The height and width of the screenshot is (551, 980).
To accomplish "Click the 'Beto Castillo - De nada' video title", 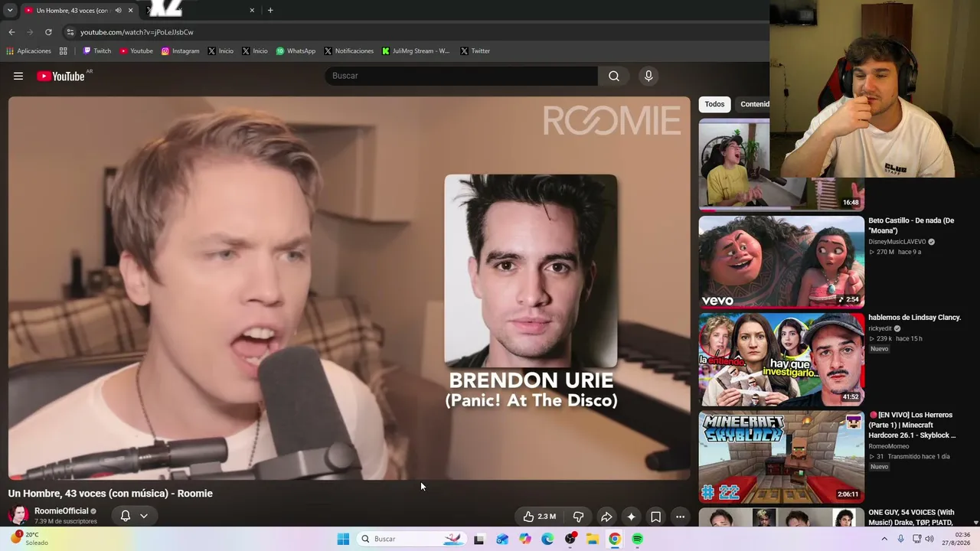I will pyautogui.click(x=911, y=225).
